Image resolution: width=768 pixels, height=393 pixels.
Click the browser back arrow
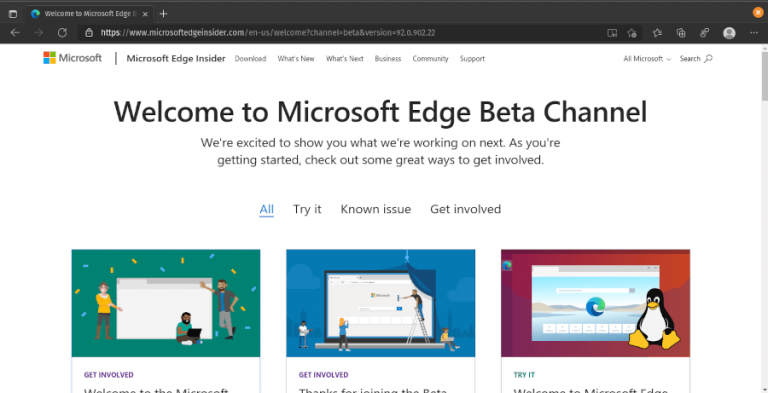tap(15, 33)
